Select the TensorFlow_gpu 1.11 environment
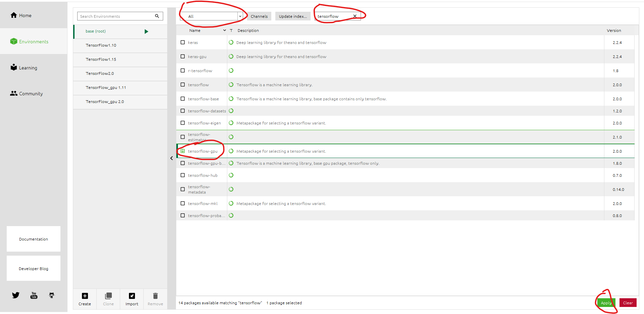644x314 pixels. click(x=120, y=88)
